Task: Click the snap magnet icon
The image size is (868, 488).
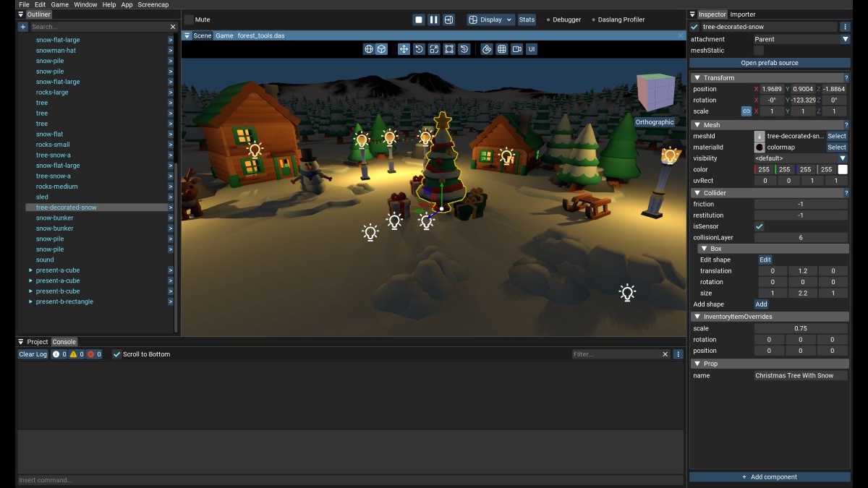Action: coord(487,49)
